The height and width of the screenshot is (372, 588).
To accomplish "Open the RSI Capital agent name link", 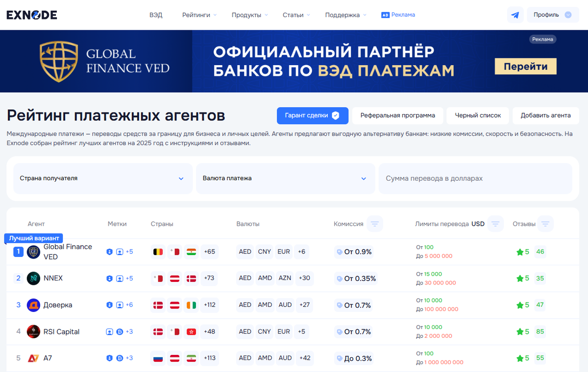I will [61, 331].
